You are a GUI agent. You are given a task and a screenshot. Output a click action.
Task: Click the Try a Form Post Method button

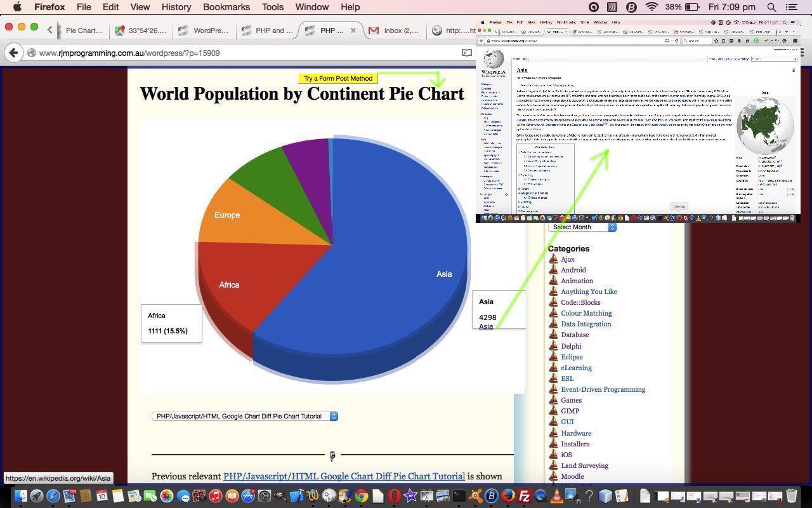[x=337, y=78]
